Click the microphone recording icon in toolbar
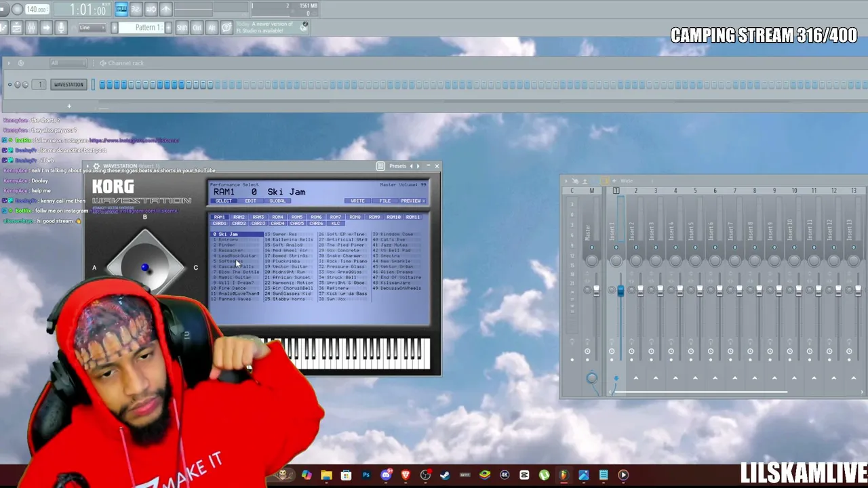The image size is (868, 488). [x=61, y=27]
